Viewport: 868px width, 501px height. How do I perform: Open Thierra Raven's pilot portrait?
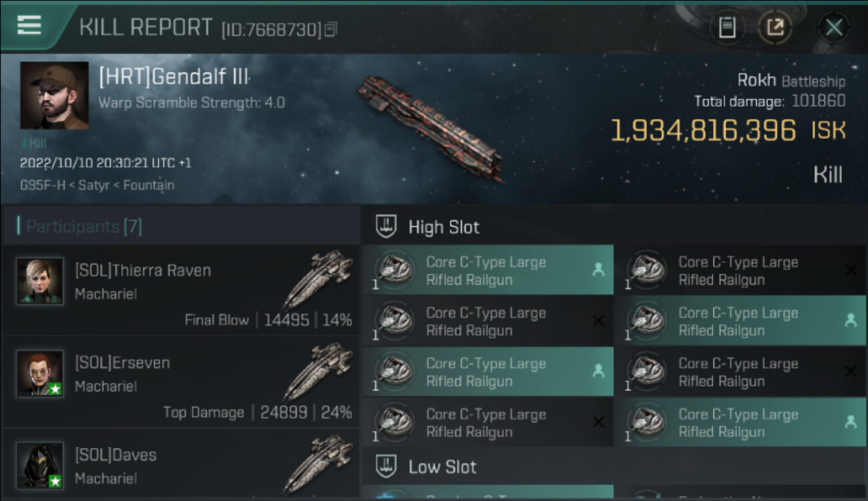(x=40, y=281)
